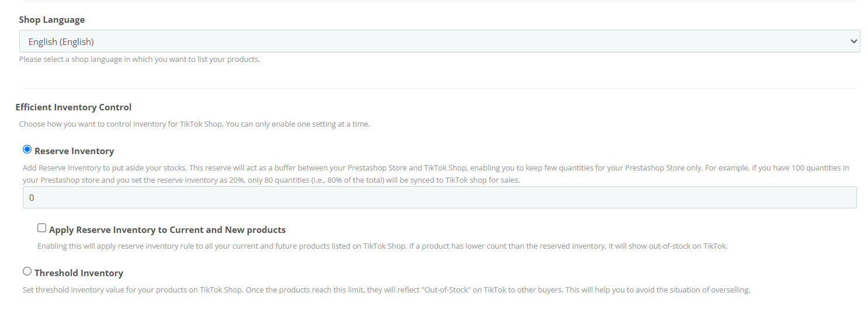868x317 pixels.
Task: Click the 'Enabling this will apply reserve inventory rule' description
Action: [x=383, y=246]
